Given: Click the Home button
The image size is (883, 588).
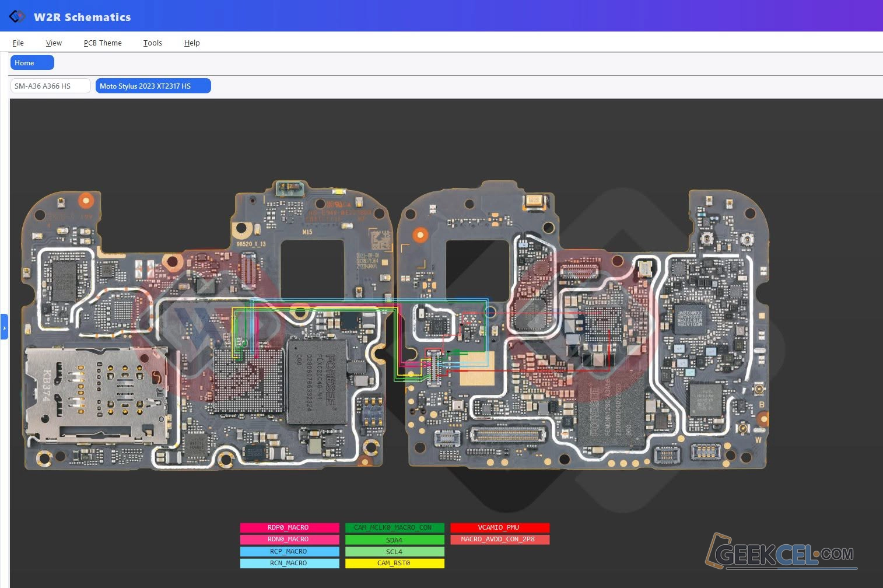Looking at the screenshot, I should click(32, 62).
